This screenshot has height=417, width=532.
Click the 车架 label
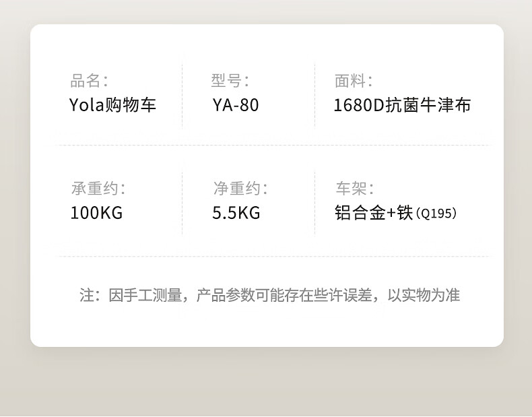pos(354,189)
